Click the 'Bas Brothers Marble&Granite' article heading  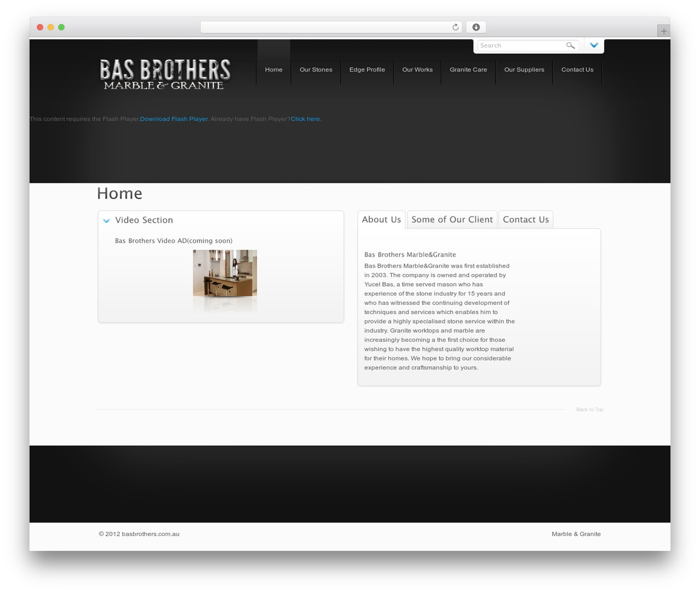410,254
